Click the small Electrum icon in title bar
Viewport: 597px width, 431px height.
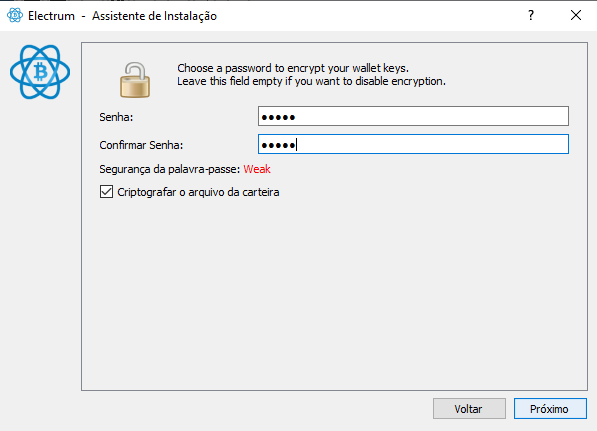(x=15, y=16)
